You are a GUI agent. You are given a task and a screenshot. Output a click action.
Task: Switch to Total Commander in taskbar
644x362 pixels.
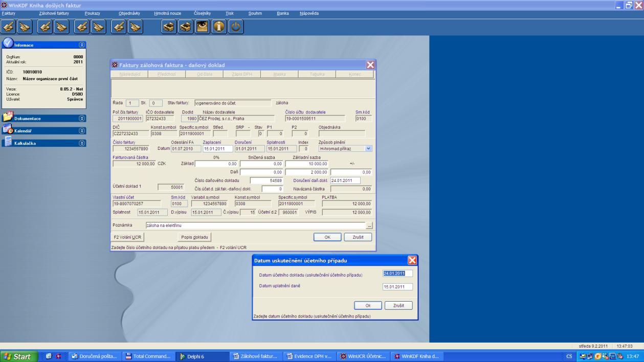[x=148, y=356]
